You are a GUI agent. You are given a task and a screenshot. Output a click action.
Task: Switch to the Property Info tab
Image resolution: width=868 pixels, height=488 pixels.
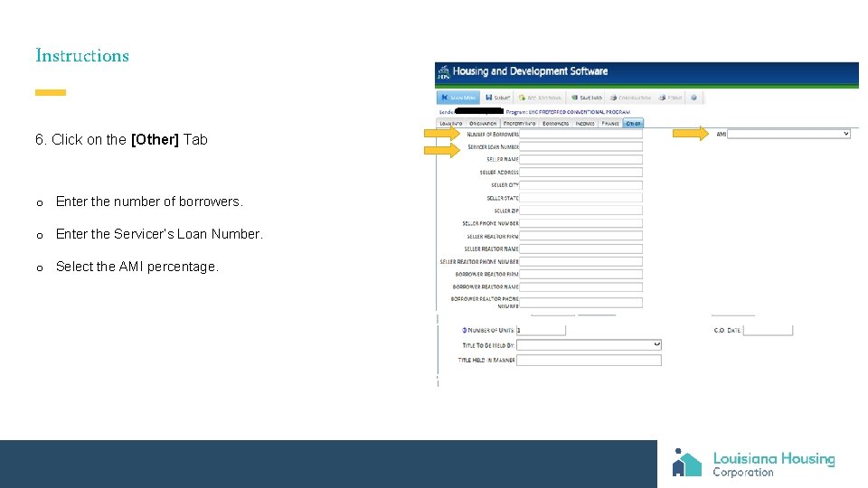(x=519, y=124)
